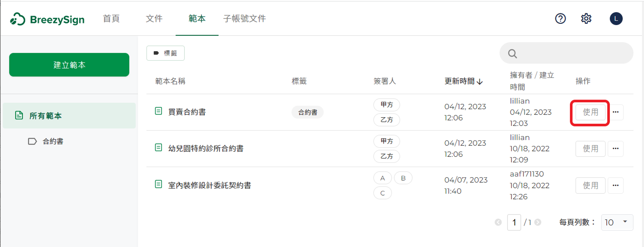The height and width of the screenshot is (247, 644).
Task: Open settings gear icon
Action: (586, 19)
